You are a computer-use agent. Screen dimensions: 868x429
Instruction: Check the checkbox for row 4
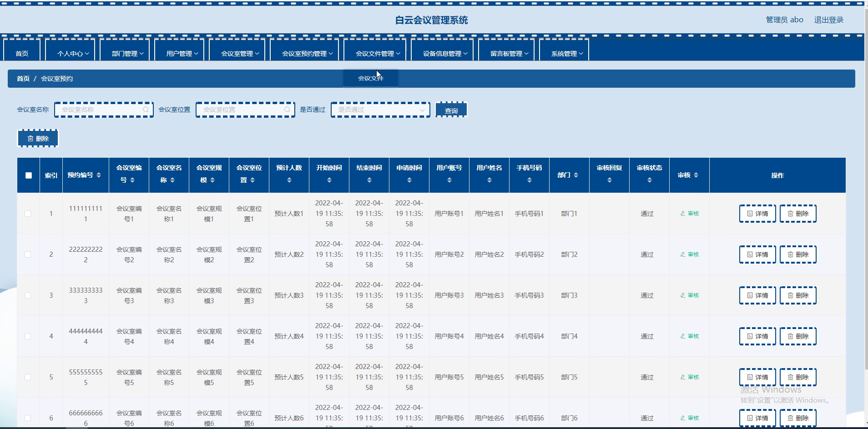coord(28,336)
